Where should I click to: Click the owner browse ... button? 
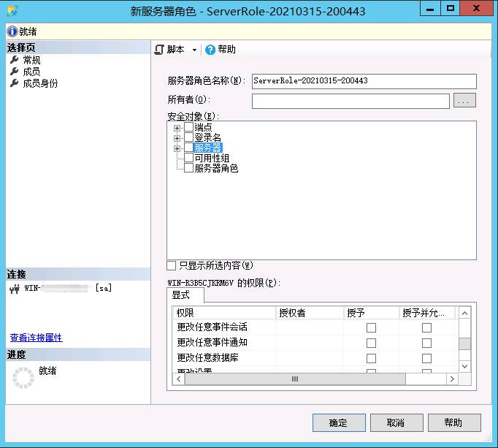(464, 100)
